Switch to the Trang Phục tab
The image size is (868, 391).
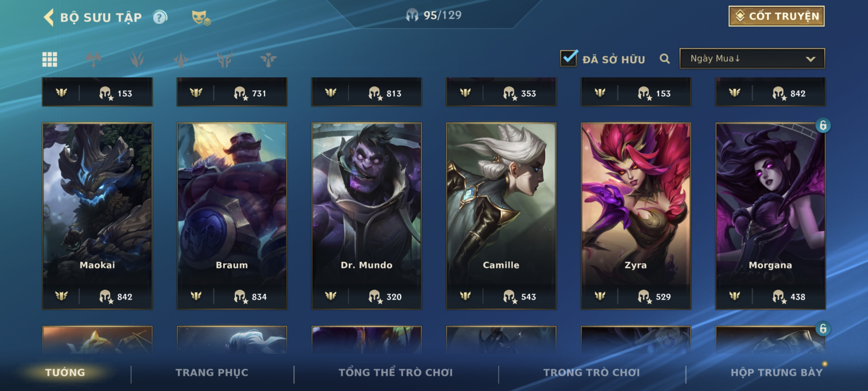tap(212, 372)
